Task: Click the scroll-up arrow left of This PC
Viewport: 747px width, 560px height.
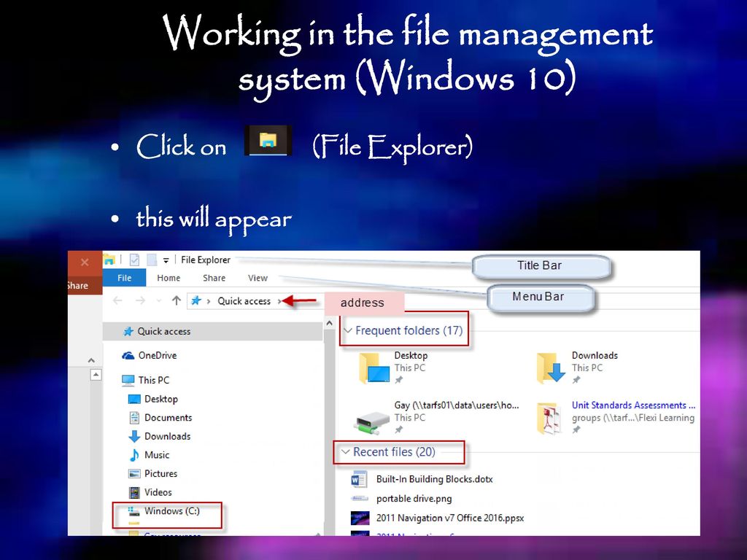Action: click(96, 376)
